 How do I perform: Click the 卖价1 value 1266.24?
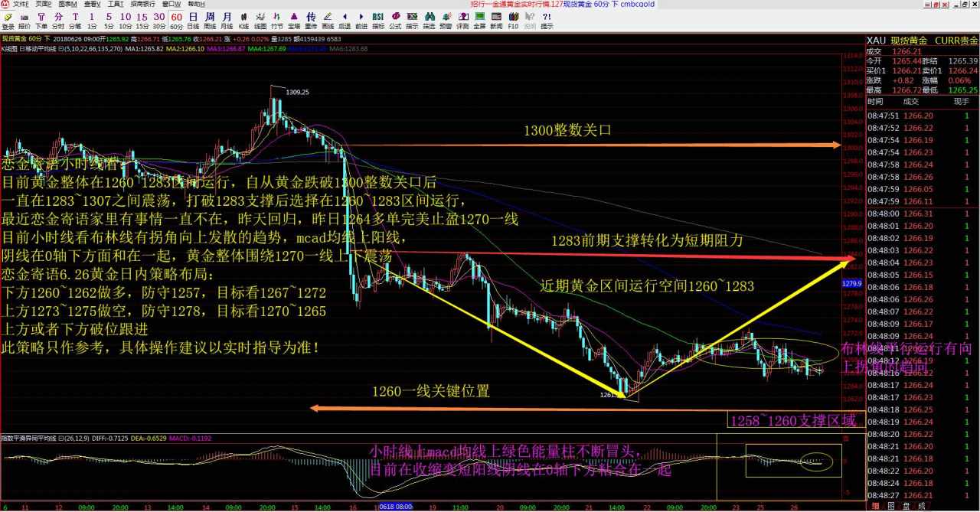(x=963, y=71)
